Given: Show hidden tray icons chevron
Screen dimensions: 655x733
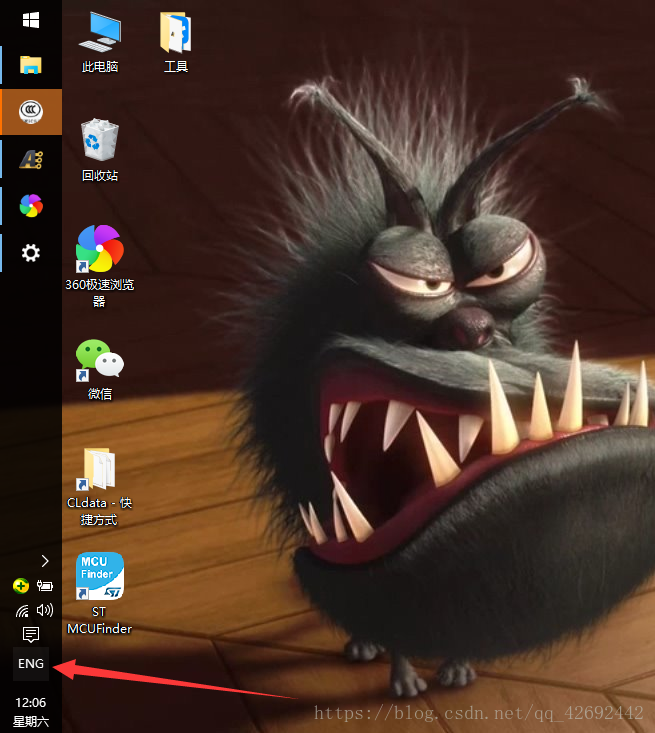Looking at the screenshot, I should coord(45,561).
